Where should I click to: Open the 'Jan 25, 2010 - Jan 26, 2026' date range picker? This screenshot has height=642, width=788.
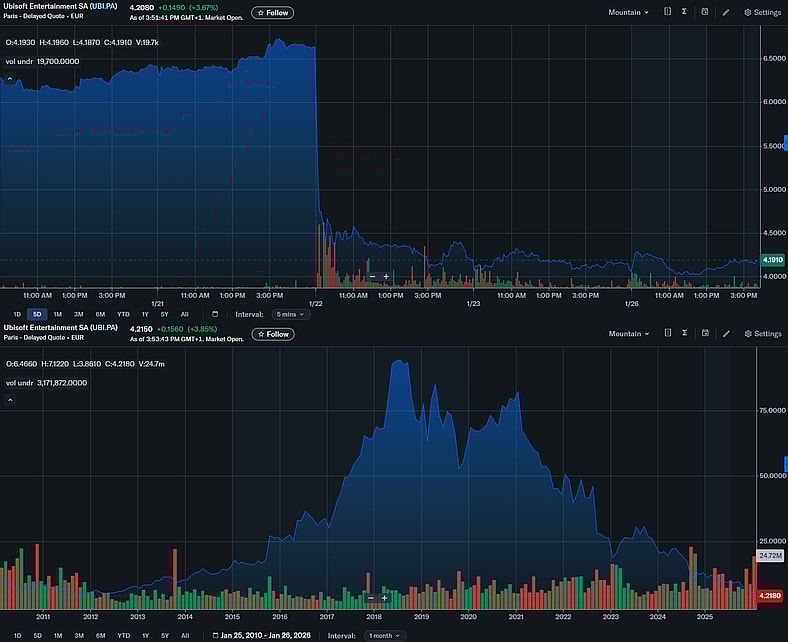[x=261, y=635]
